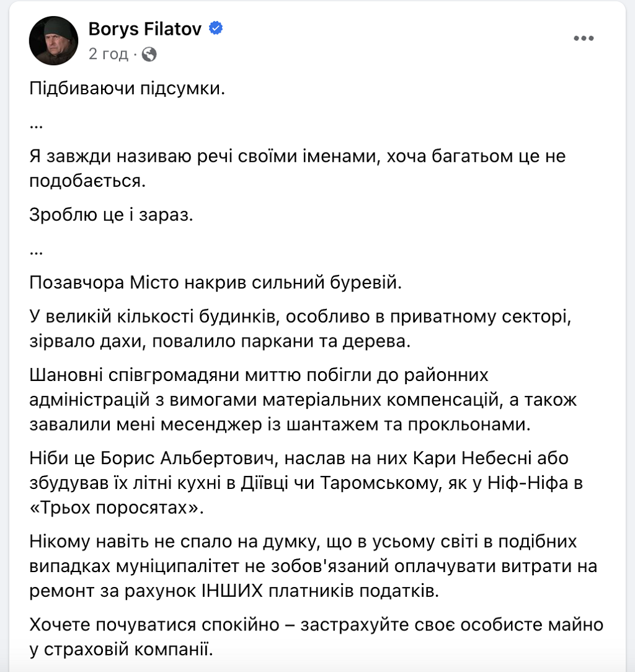The height and width of the screenshot is (672, 635).
Task: Click the "Підбиваючи підсумки." opening line
Action: pos(126,89)
